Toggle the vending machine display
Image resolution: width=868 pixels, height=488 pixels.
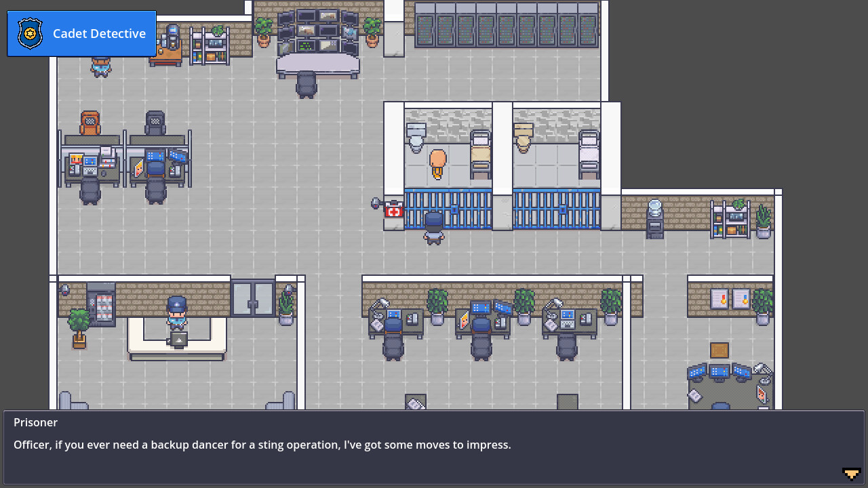(103, 305)
